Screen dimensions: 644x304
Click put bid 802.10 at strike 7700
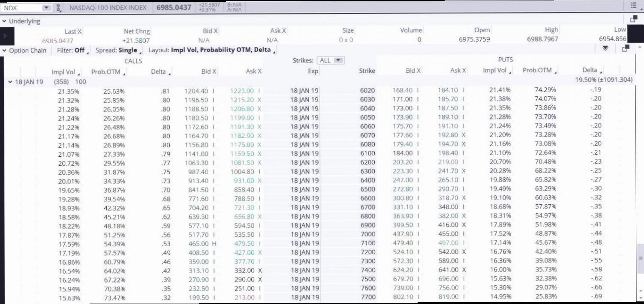coord(403,297)
